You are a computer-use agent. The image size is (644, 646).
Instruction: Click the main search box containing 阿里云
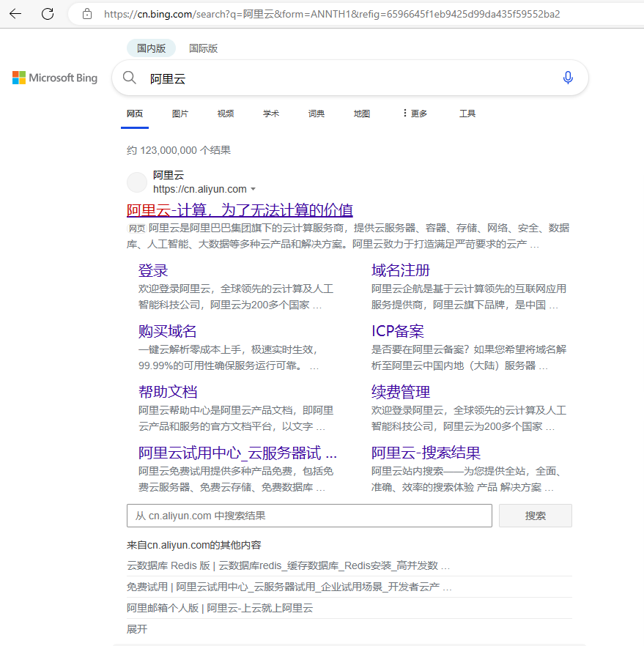tap(349, 78)
